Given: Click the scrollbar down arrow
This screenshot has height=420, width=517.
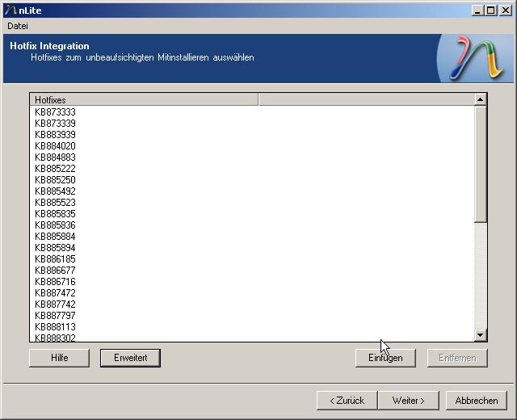Looking at the screenshot, I should 481,335.
